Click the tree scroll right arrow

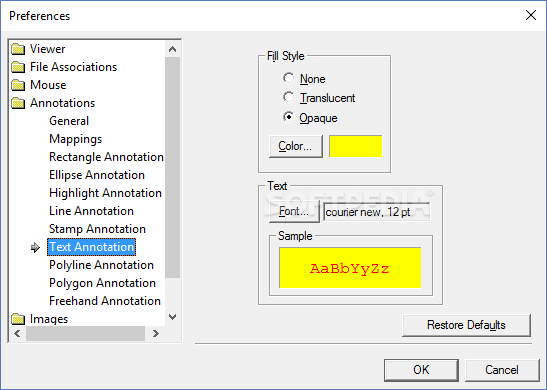tap(156, 333)
